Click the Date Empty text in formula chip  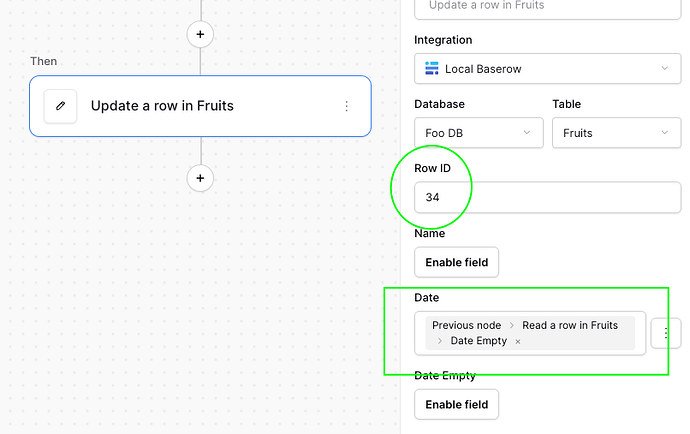coord(479,341)
